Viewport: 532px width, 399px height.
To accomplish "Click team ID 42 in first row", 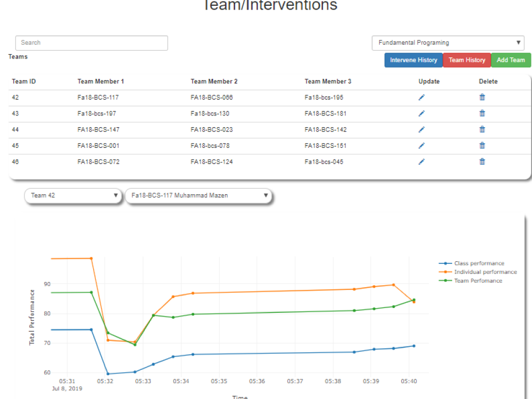I will (x=15, y=98).
